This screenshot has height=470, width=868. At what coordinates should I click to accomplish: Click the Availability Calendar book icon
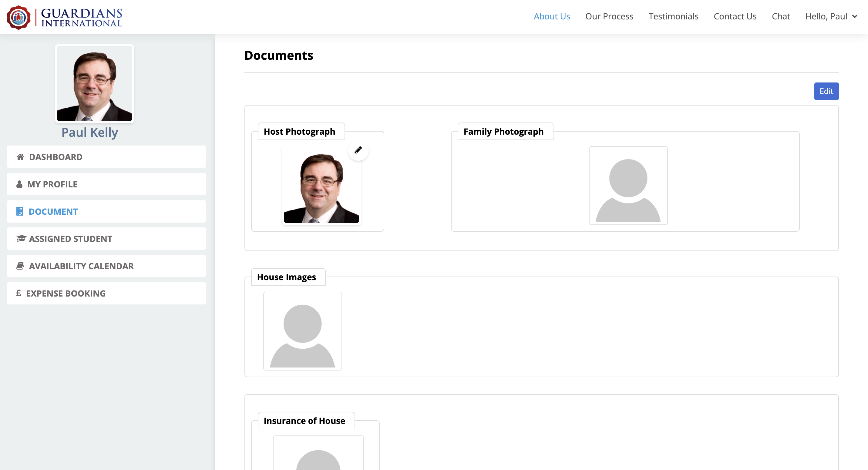[x=20, y=266]
